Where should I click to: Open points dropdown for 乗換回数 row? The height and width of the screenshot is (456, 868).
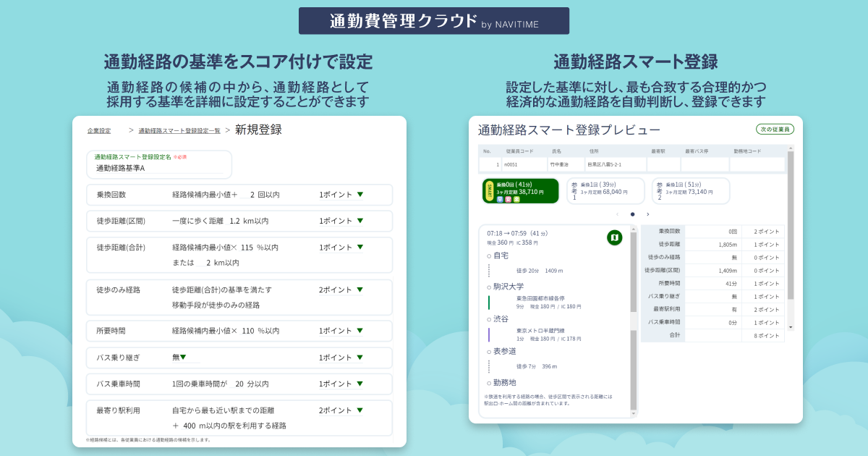(x=341, y=195)
